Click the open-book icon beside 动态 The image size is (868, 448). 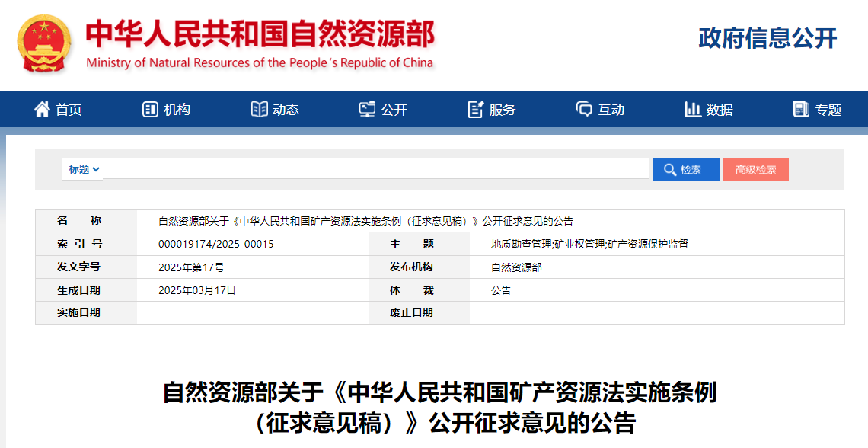point(259,109)
